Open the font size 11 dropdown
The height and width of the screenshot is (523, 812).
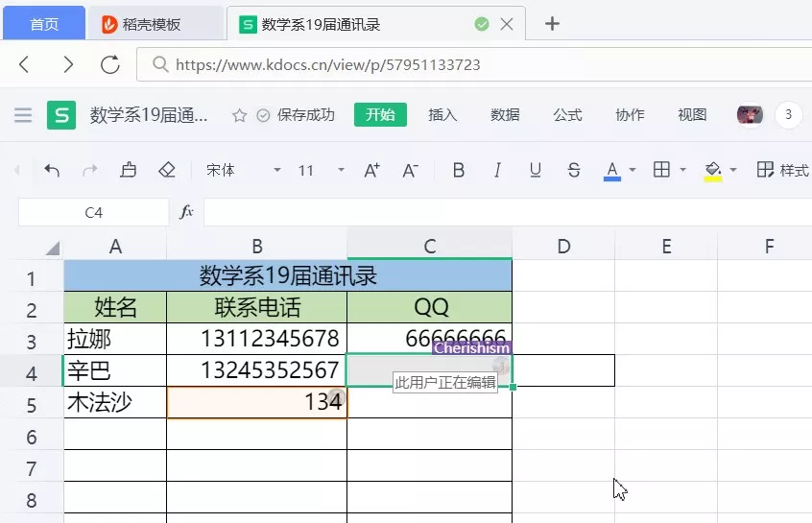click(322, 170)
